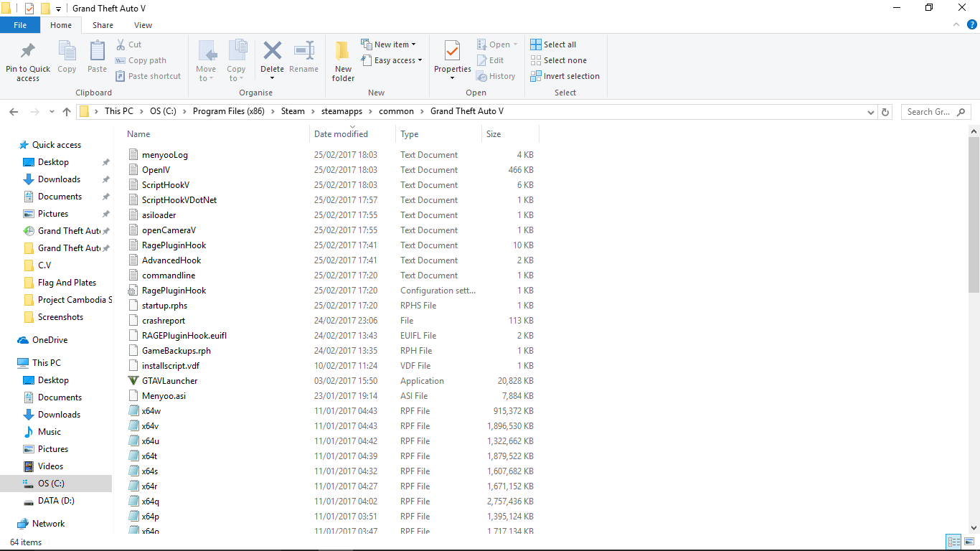
Task: Open Quick access in navigation pane
Action: pyautogui.click(x=56, y=145)
